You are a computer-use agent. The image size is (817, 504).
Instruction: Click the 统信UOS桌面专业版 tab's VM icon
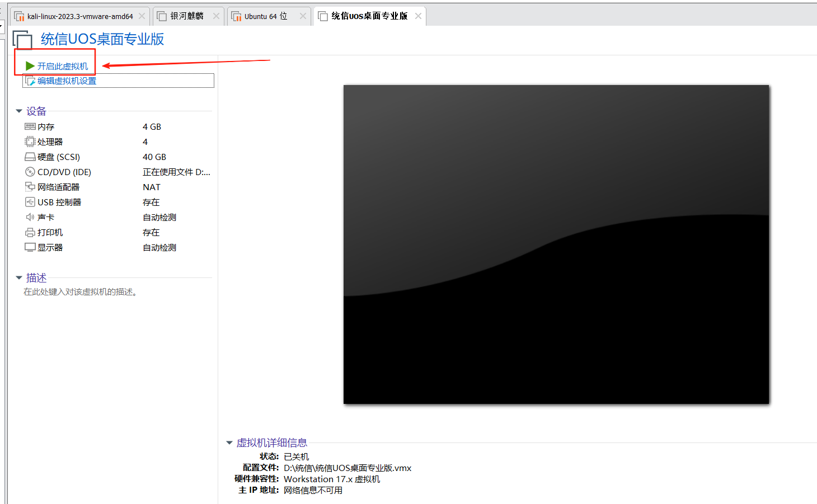click(323, 16)
